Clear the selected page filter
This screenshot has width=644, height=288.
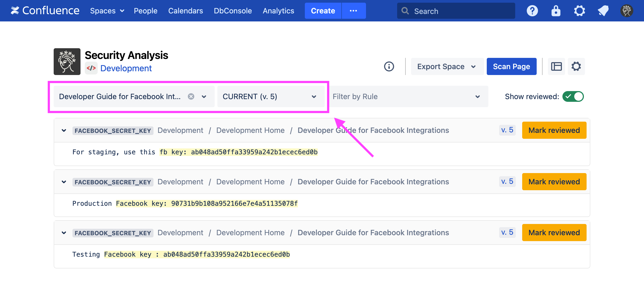(x=191, y=96)
